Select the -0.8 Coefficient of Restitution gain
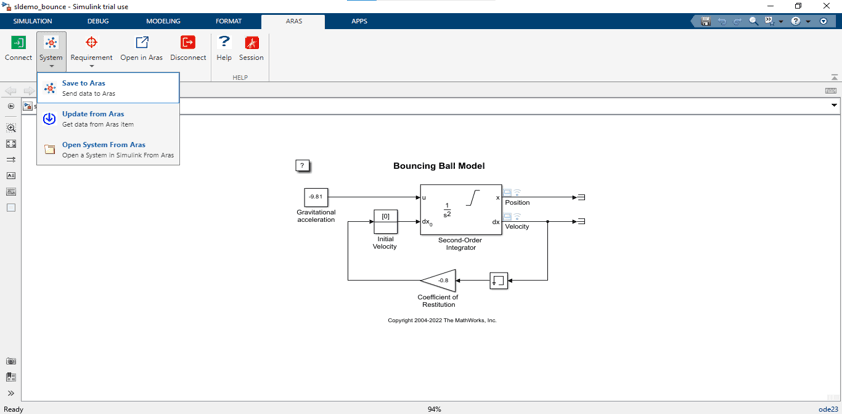842x414 pixels. pyautogui.click(x=439, y=280)
